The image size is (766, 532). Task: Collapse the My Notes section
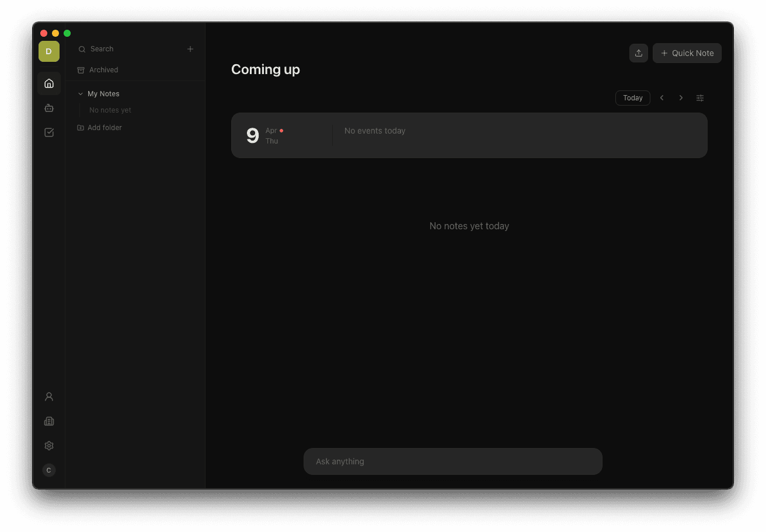(80, 93)
